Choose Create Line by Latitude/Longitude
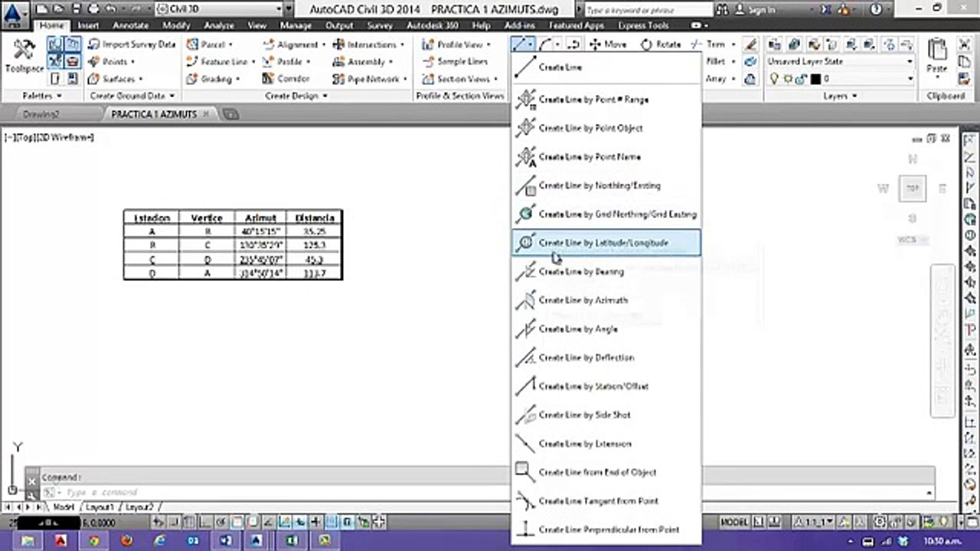 606,243
